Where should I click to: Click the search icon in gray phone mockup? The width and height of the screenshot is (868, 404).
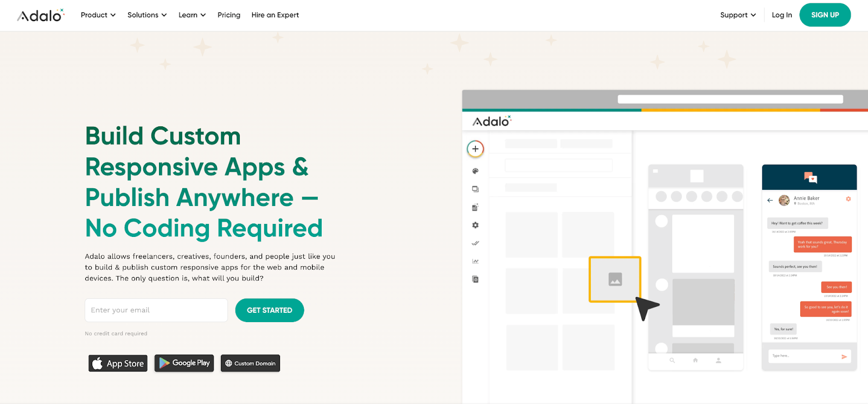coord(672,360)
